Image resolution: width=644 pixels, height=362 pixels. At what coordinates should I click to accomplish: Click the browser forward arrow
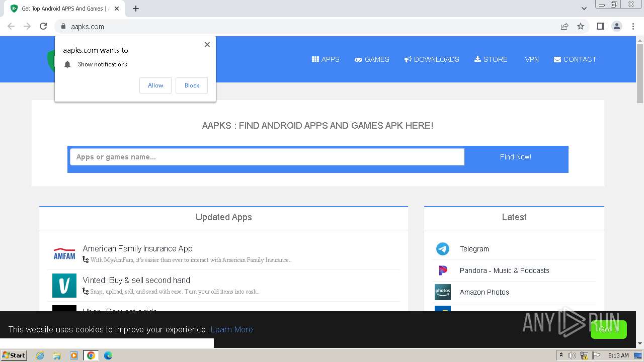[27, 27]
